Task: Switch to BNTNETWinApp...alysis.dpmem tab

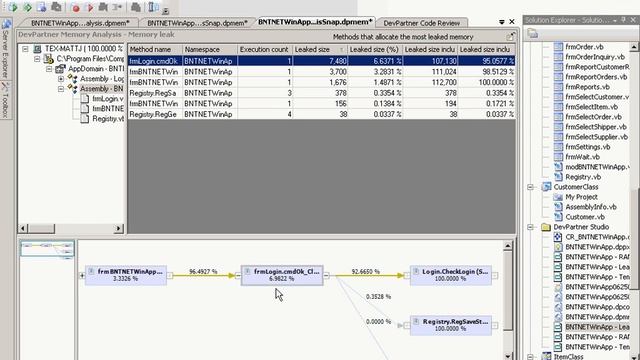Action: tap(80, 23)
